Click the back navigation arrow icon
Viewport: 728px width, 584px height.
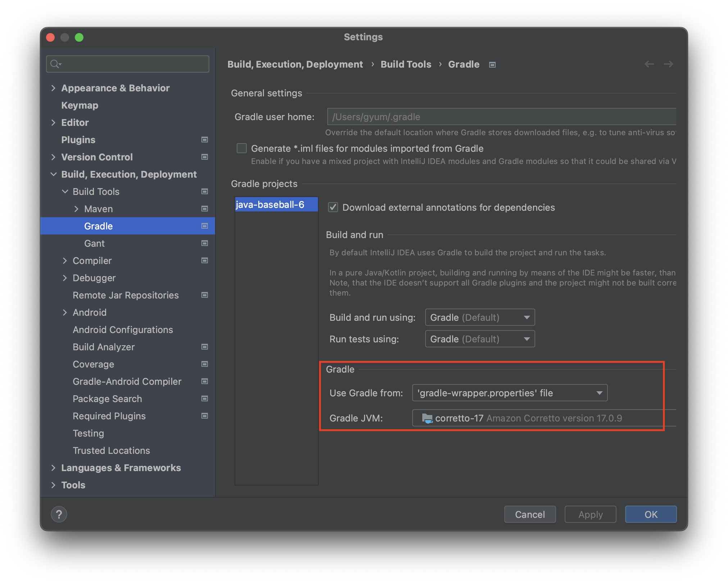click(649, 64)
